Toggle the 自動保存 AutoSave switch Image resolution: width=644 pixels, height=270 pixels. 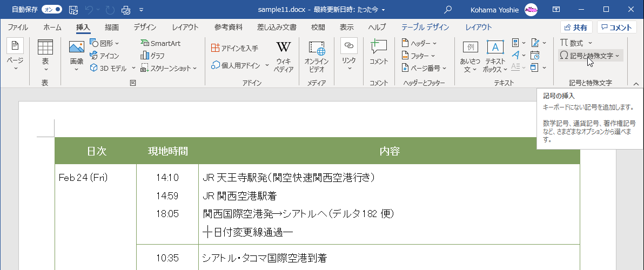point(52,9)
